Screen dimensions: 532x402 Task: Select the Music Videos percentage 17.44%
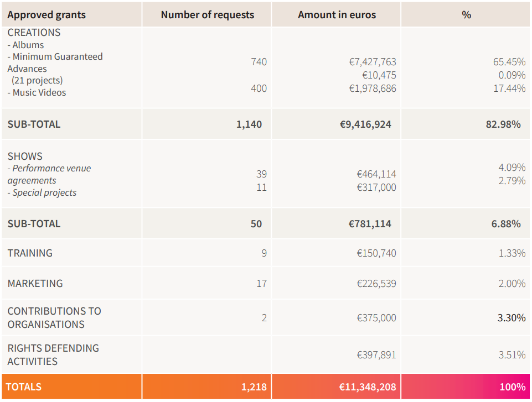(x=509, y=88)
